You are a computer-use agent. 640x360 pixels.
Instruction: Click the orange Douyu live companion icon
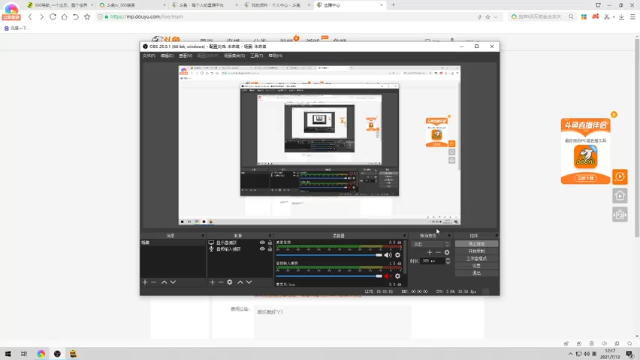(586, 156)
